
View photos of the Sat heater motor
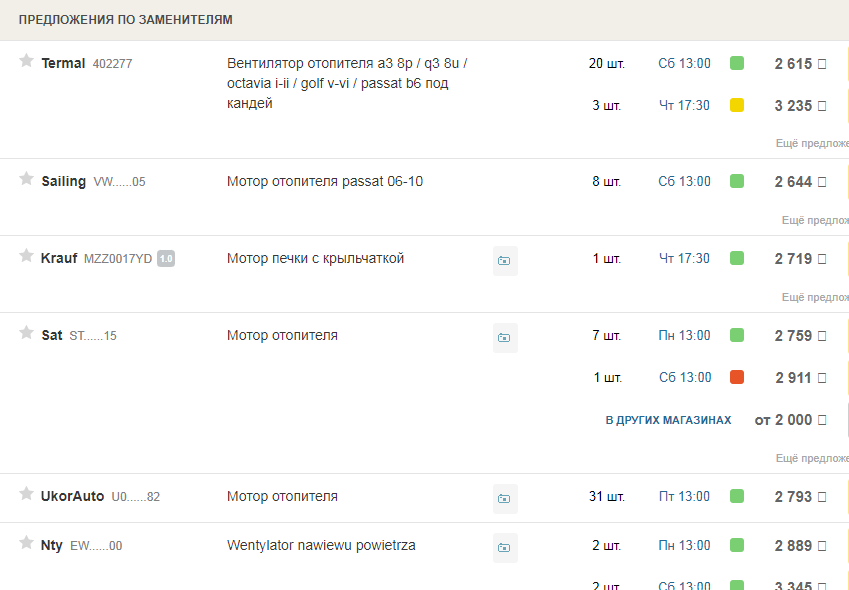click(x=505, y=338)
